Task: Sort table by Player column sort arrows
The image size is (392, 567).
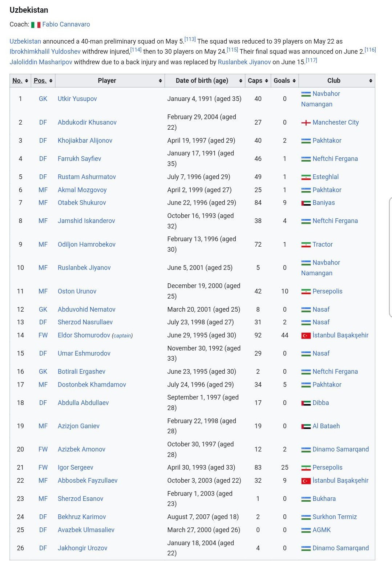Action: point(160,81)
